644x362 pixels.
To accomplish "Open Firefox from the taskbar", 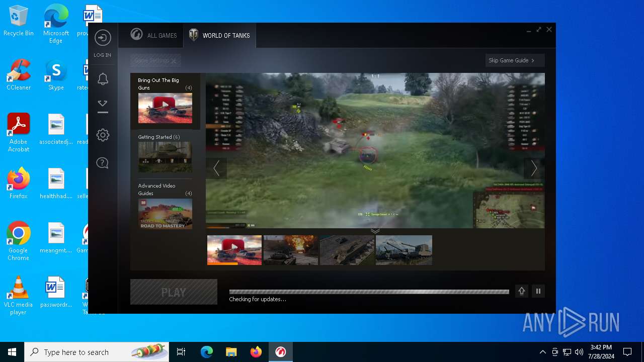I will (256, 352).
